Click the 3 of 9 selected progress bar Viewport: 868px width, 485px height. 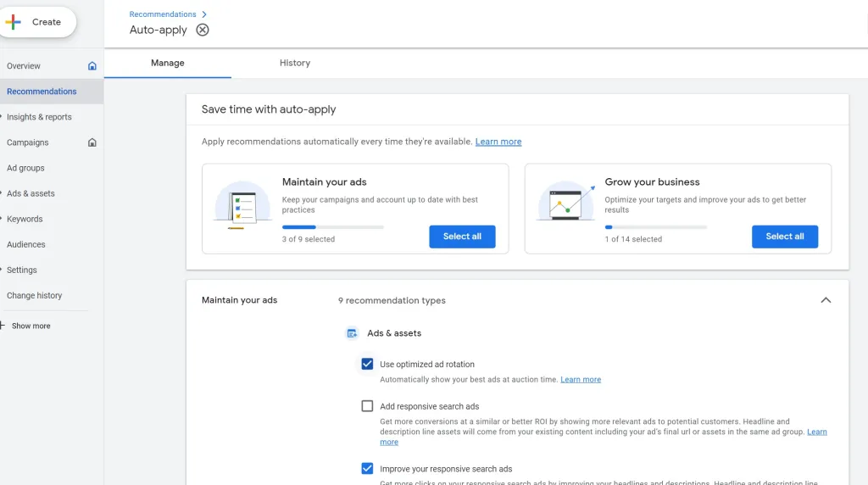pyautogui.click(x=332, y=227)
